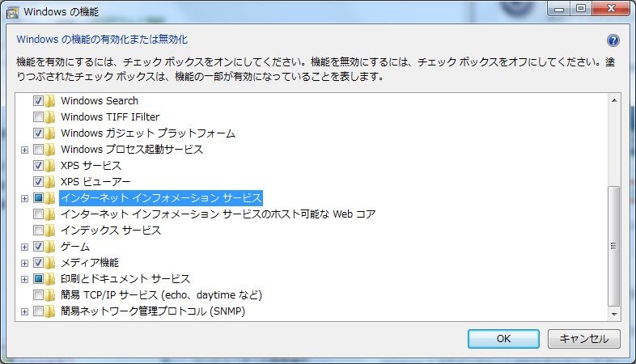636x364 pixels.
Task: Expand the メディア機能 tree node
Action: pyautogui.click(x=25, y=264)
